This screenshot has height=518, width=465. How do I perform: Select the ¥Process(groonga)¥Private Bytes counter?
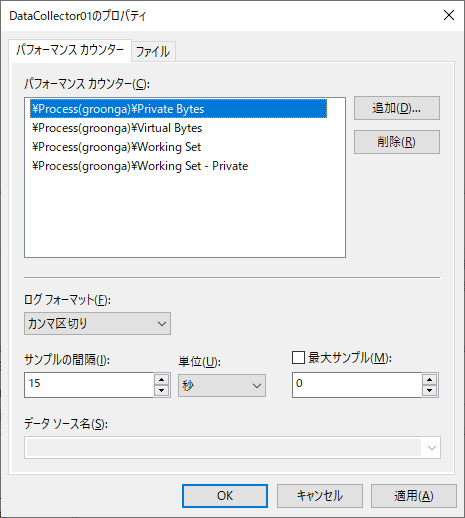coord(178,109)
